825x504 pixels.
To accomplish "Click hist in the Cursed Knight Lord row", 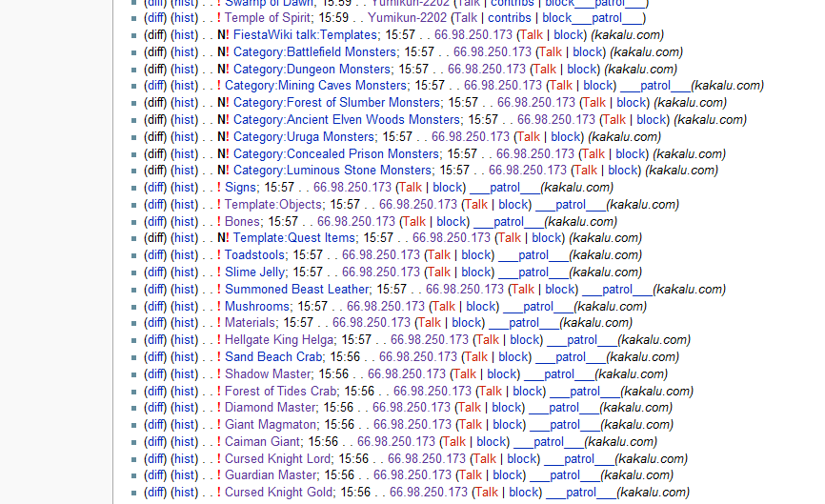I will pyautogui.click(x=184, y=459).
